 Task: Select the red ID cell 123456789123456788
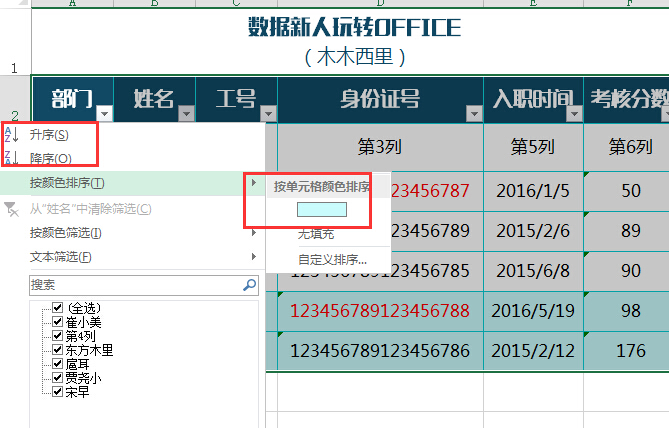(x=380, y=311)
